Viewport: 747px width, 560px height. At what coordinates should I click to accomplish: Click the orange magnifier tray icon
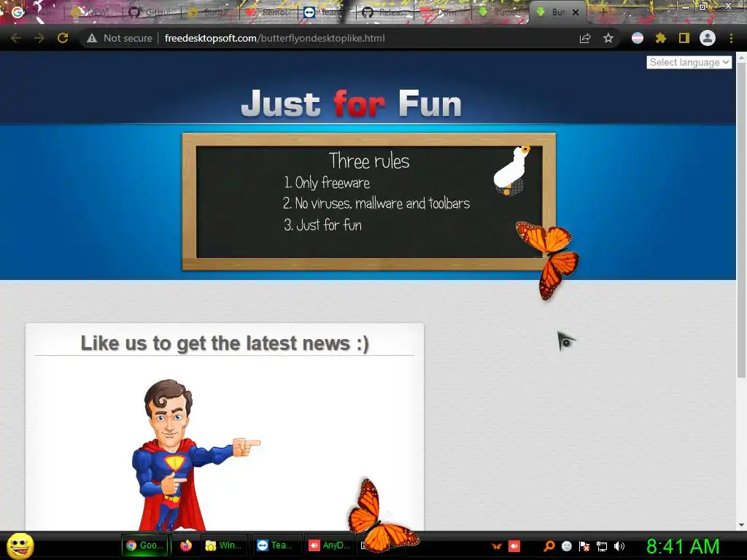549,546
